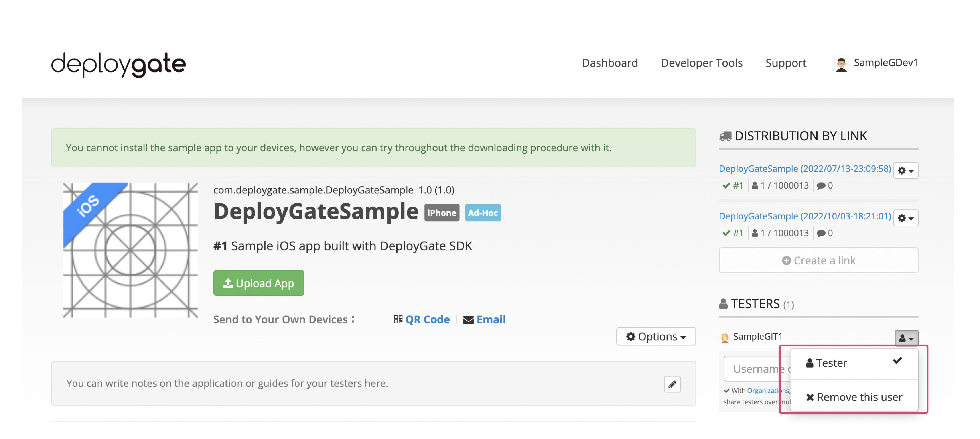
Task: Click Create a link button
Action: pyautogui.click(x=818, y=261)
